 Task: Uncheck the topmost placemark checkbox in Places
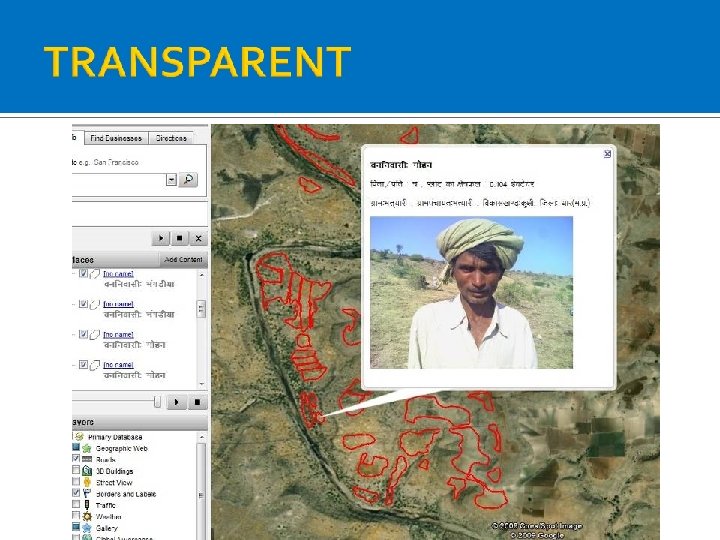(x=83, y=273)
